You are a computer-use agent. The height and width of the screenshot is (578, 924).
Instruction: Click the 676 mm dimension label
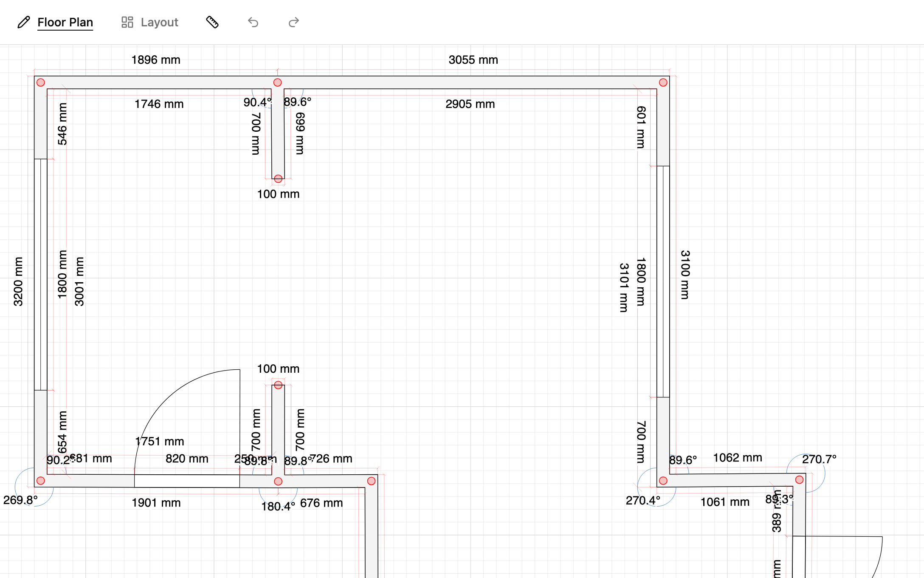click(x=321, y=503)
